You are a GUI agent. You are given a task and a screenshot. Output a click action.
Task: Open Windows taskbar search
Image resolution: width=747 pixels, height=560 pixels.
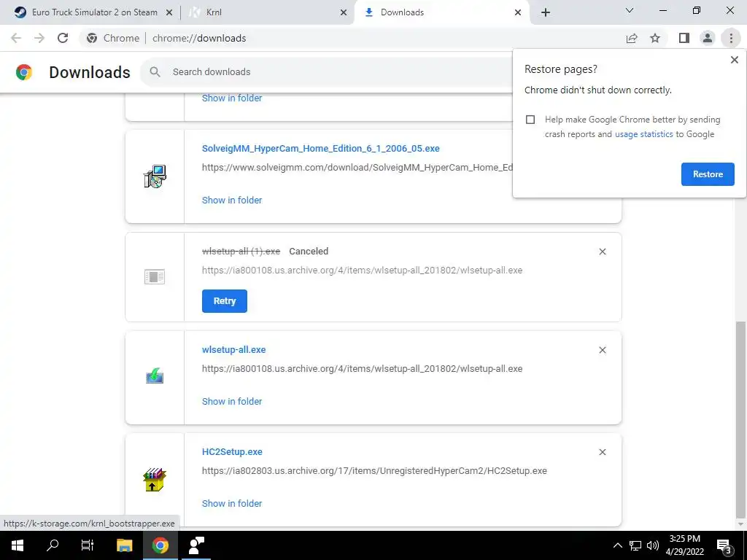pyautogui.click(x=53, y=545)
